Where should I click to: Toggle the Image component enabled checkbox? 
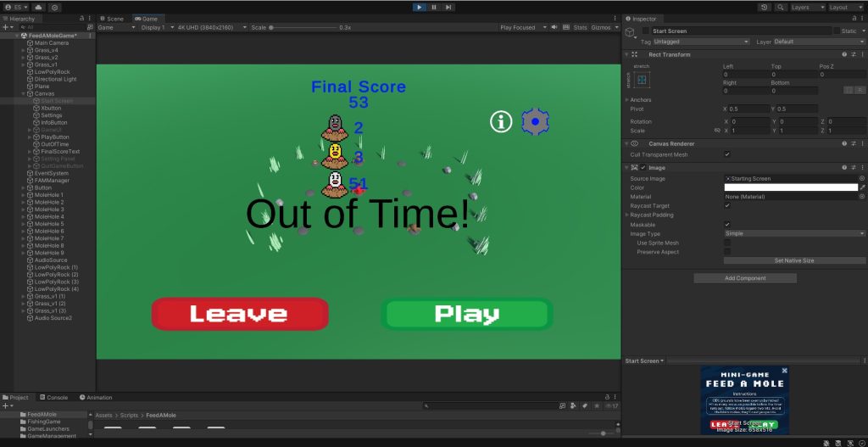643,167
